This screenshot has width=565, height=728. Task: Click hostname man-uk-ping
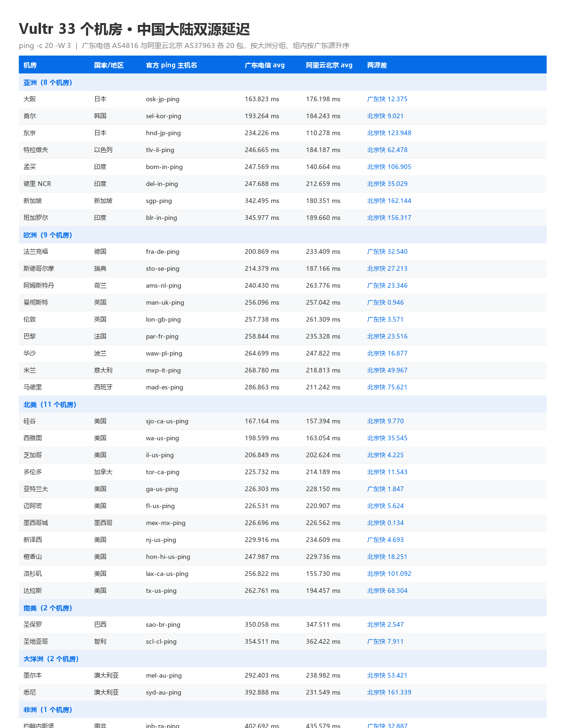tap(165, 303)
